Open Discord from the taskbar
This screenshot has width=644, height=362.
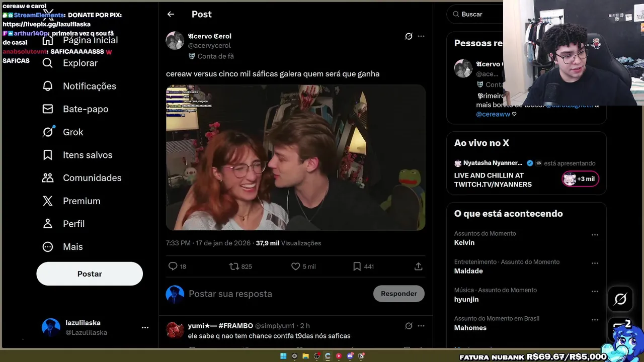350,356
